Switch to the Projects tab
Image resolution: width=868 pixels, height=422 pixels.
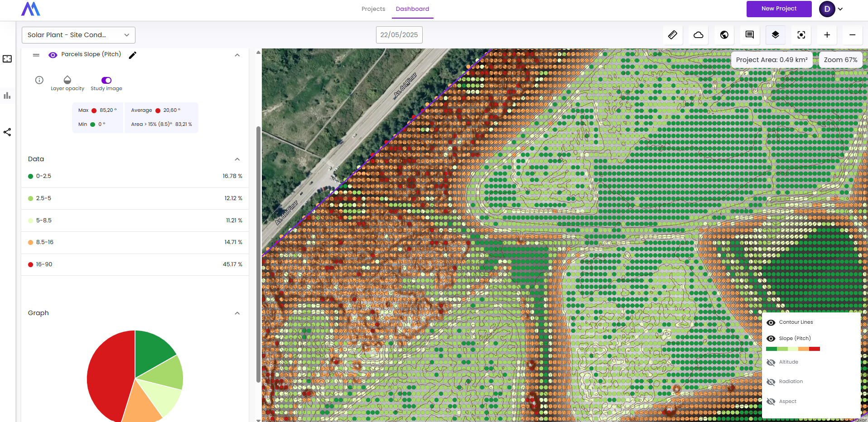click(x=373, y=9)
